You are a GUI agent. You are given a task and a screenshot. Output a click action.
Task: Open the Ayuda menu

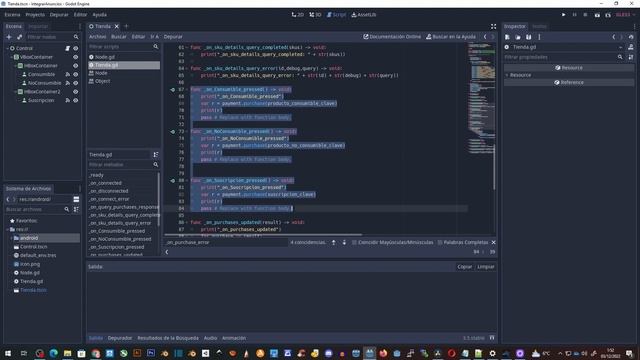99,15
